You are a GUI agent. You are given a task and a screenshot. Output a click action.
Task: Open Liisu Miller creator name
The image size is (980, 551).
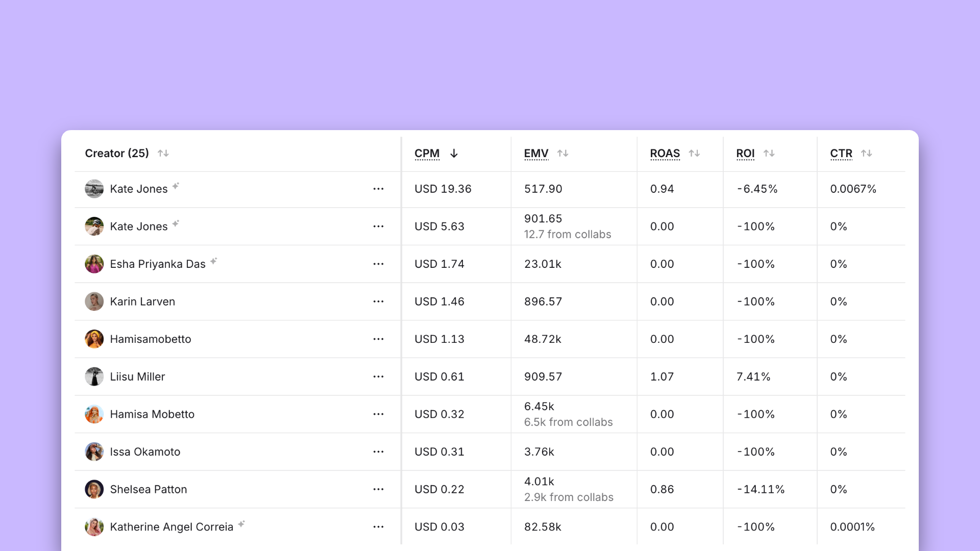[137, 377]
